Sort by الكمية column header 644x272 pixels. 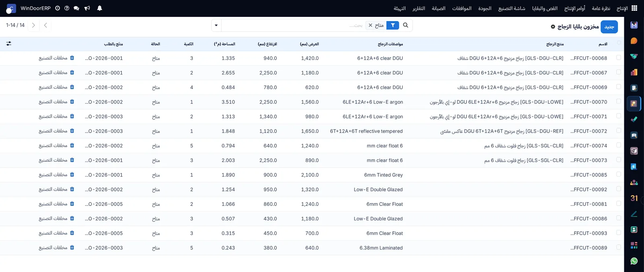188,44
